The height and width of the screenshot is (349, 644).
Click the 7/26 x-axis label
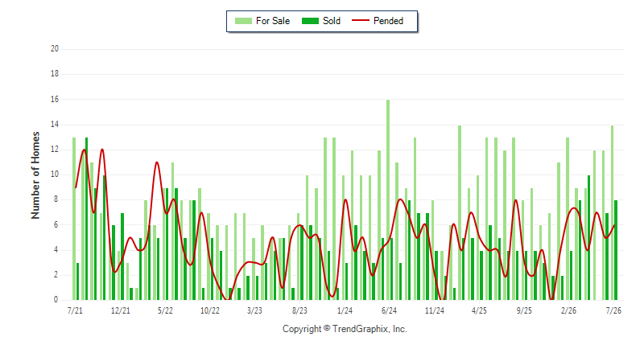(613, 310)
